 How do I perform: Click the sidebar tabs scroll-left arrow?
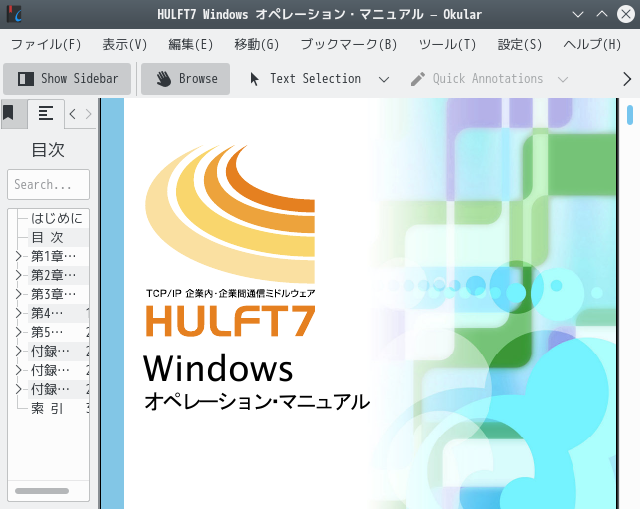[73, 114]
